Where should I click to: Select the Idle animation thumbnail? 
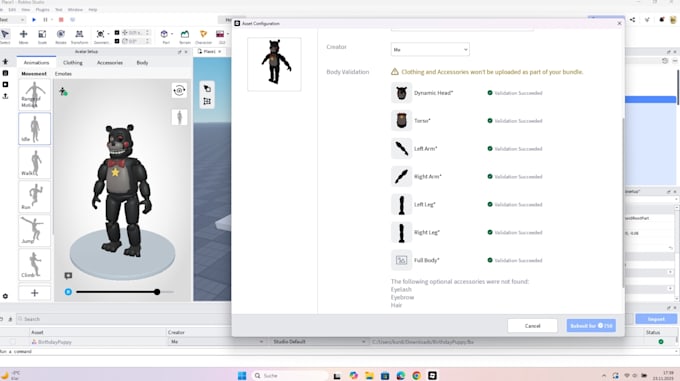point(34,129)
